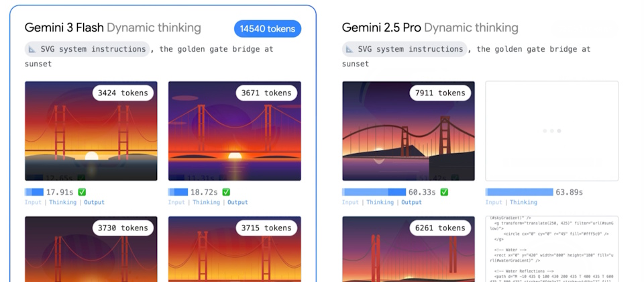Click the 14540 tokens badge
This screenshot has width=644, height=282.
pyautogui.click(x=268, y=28)
